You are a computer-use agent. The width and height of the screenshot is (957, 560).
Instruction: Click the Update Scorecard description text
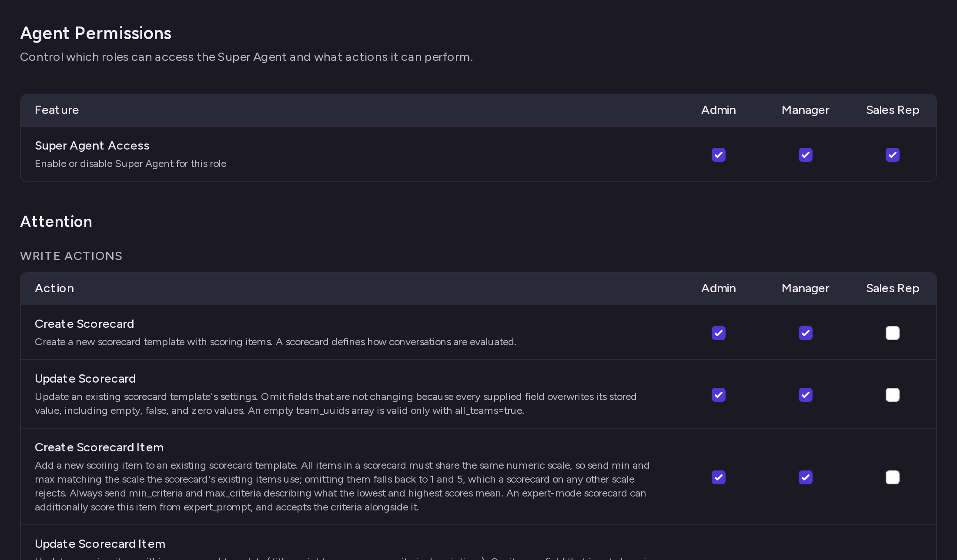pyautogui.click(x=335, y=403)
